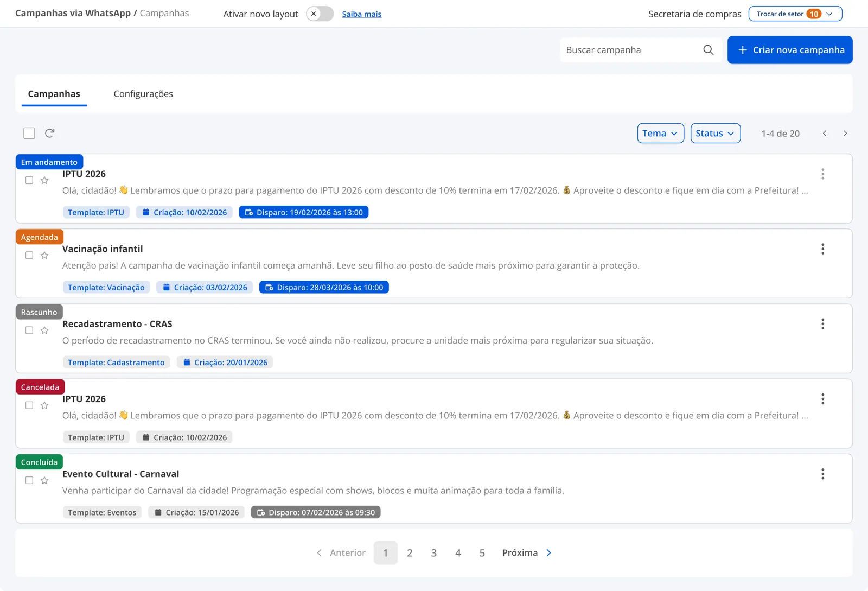Viewport: 868px width, 591px height.
Task: Open the Saiba mais link
Action: [361, 14]
